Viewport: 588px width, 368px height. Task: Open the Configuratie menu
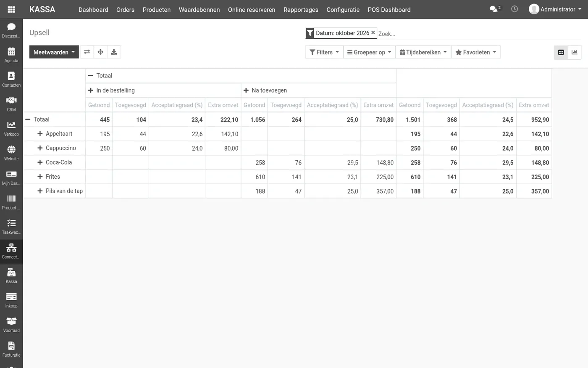343,9
